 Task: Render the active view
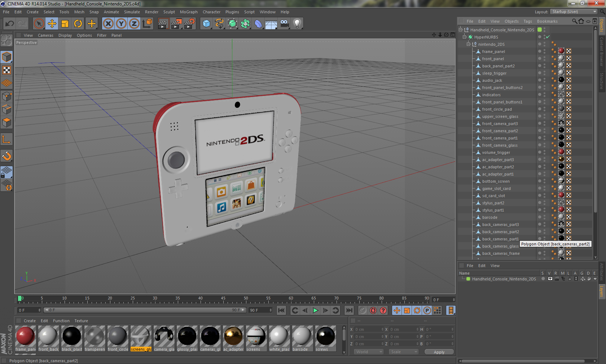pos(163,24)
